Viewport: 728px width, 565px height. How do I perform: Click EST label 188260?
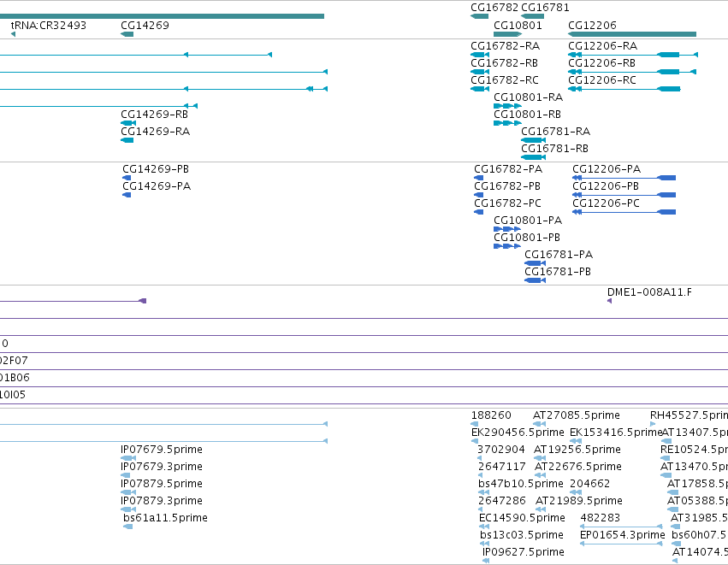tap(491, 415)
